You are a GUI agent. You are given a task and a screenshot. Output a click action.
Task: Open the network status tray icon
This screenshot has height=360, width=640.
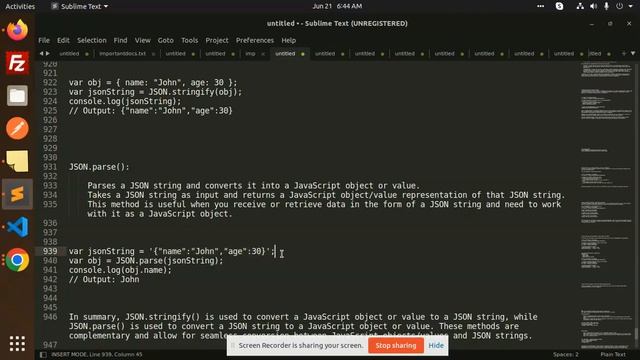tap(580, 6)
